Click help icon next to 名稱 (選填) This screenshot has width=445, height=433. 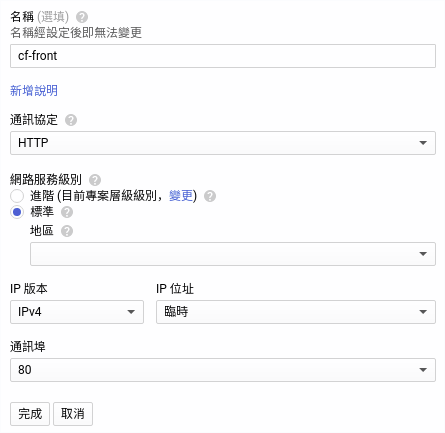[x=82, y=17]
